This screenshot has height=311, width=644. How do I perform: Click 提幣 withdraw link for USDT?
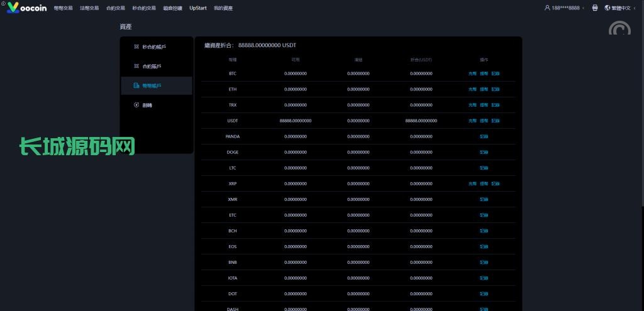[484, 121]
